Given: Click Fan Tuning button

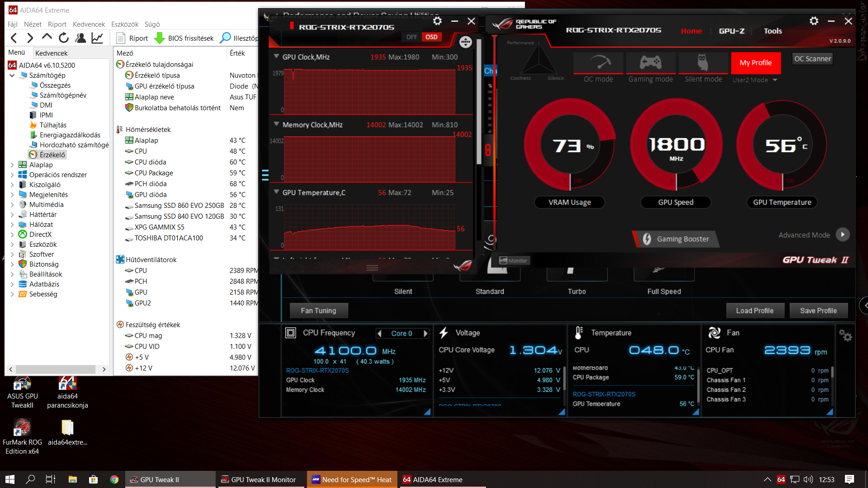Looking at the screenshot, I should [319, 310].
